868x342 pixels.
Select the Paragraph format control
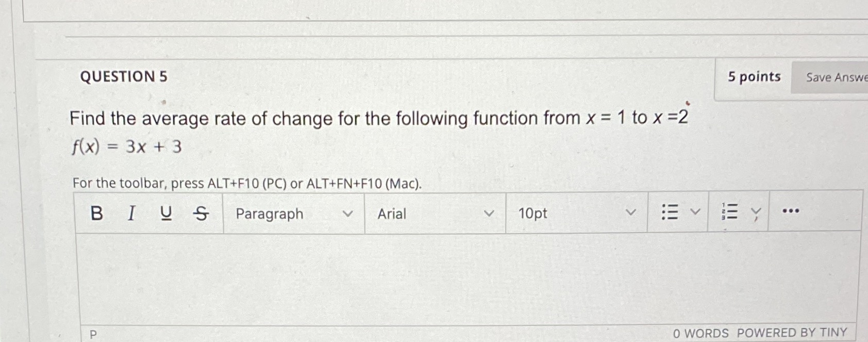click(269, 214)
